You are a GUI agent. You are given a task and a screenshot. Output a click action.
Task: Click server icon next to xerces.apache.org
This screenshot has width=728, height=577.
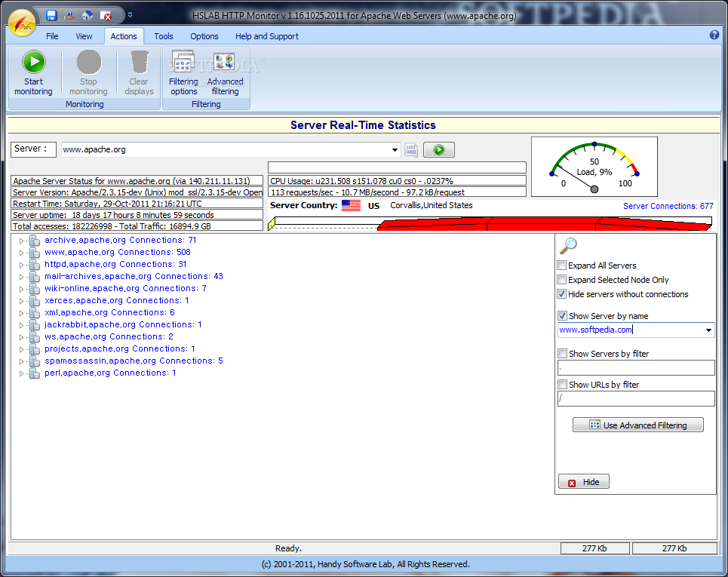35,301
